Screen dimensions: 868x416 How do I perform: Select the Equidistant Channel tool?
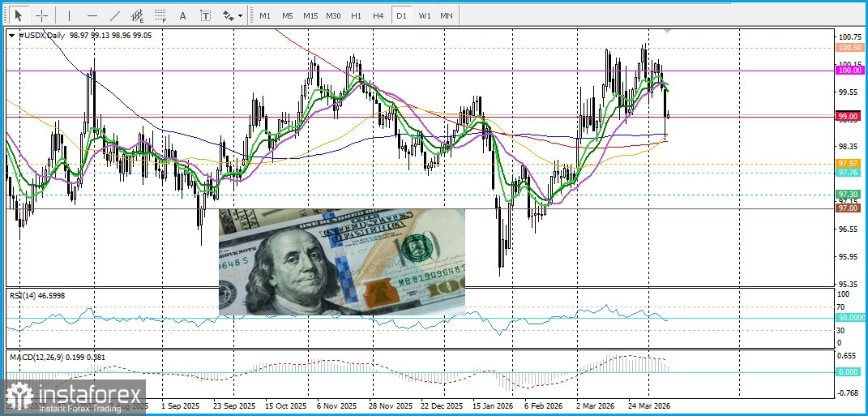coord(137,15)
